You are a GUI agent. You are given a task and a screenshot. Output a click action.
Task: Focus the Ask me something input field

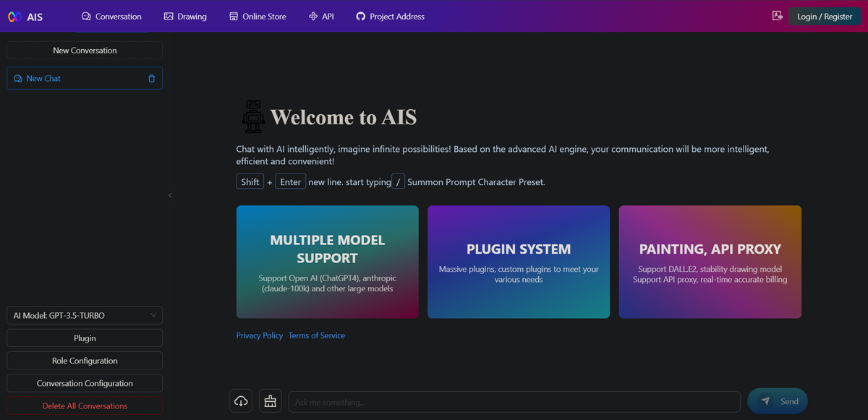(x=514, y=402)
